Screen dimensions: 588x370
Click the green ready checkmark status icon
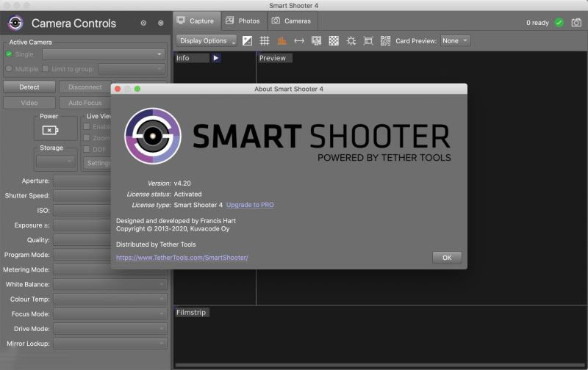pos(559,23)
